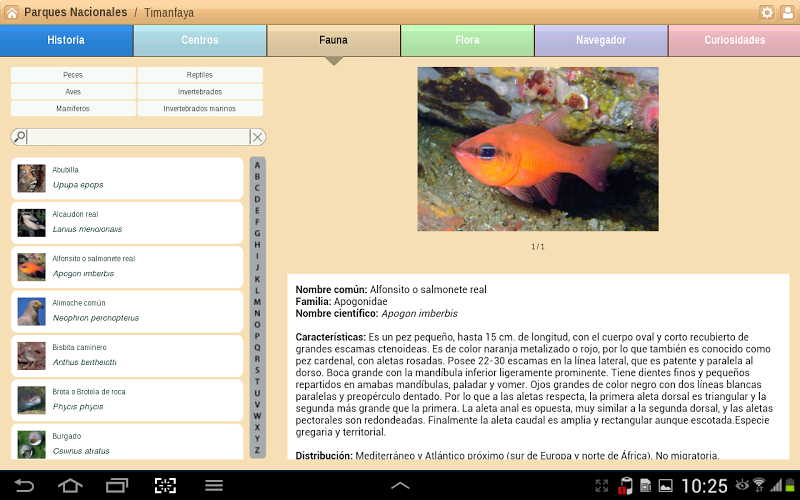This screenshot has height=500, width=800.
Task: Open the Curiosidades tab
Action: pyautogui.click(x=734, y=40)
